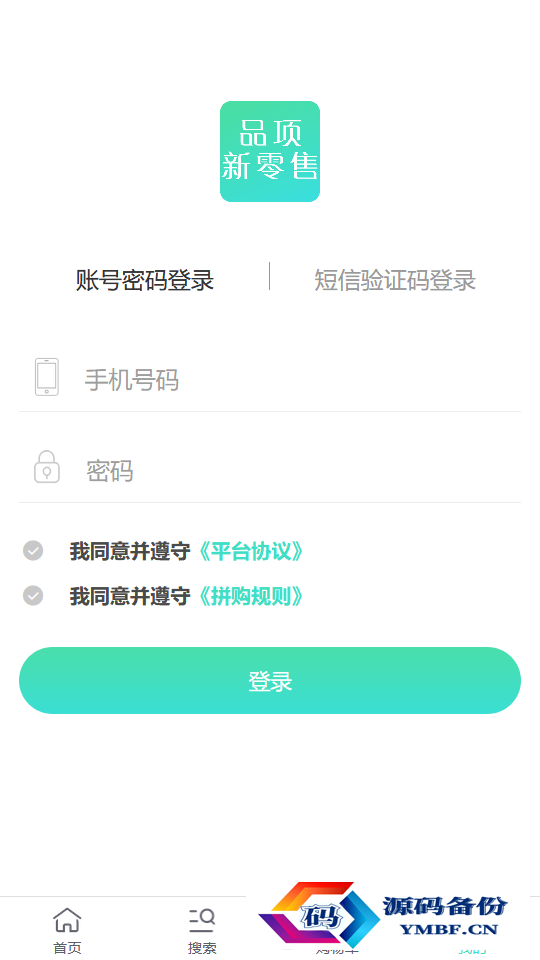Click the green 登录 button

[270, 680]
